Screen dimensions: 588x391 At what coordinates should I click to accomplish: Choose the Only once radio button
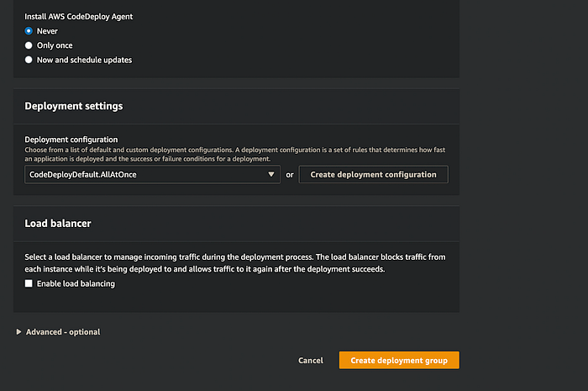pos(29,45)
